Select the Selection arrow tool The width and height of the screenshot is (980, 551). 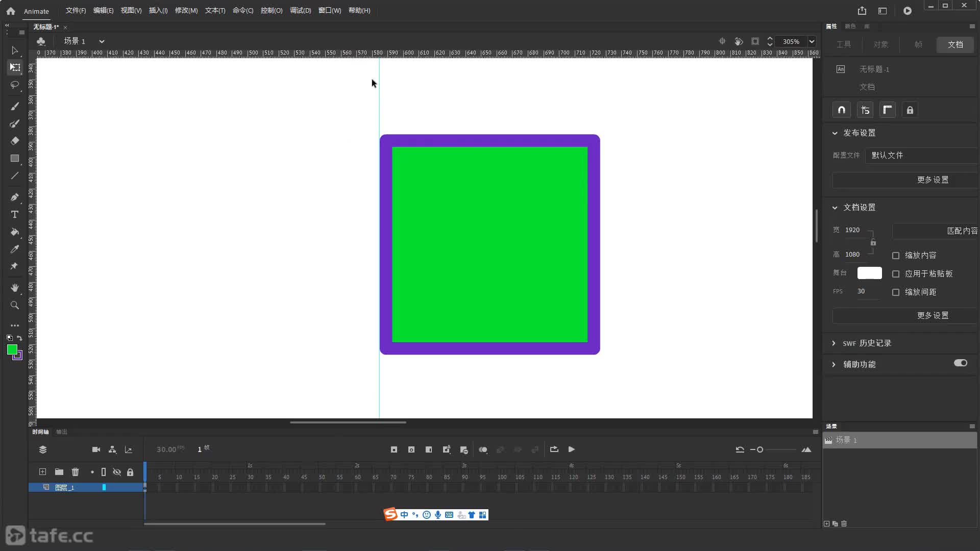(14, 50)
